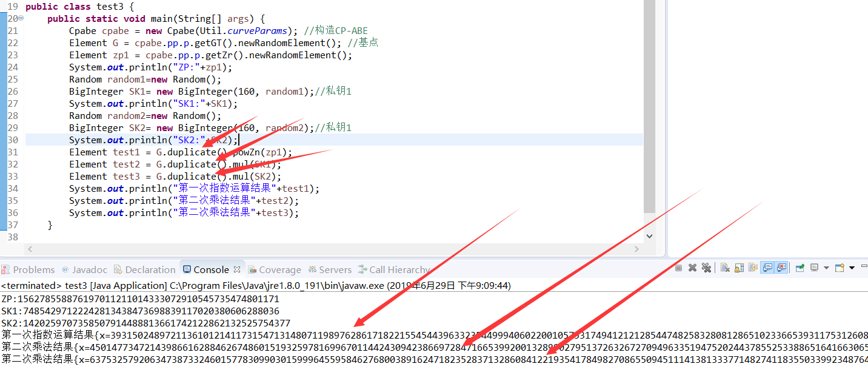868x375 pixels.
Task: Switch to the Problems tab
Action: coord(28,270)
